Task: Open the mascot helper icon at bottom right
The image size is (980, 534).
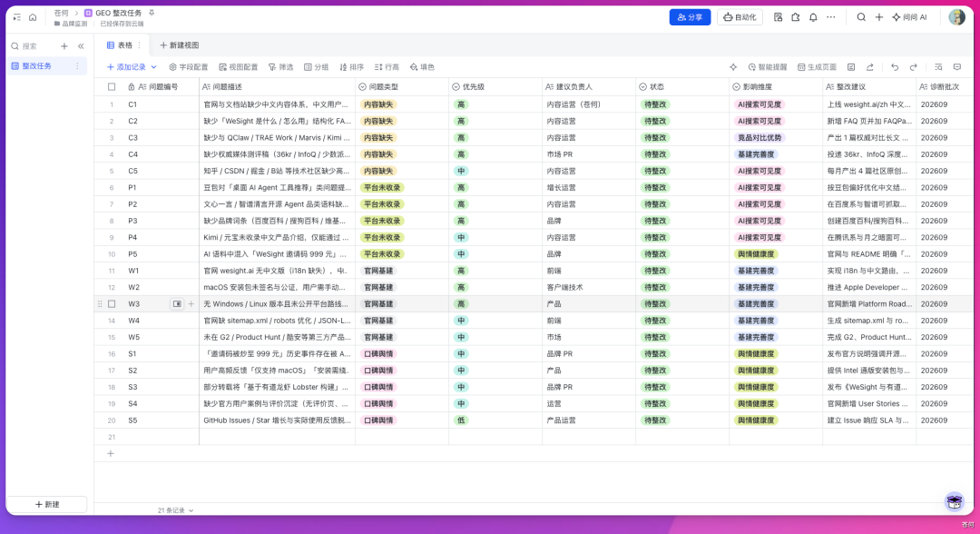Action: click(954, 501)
